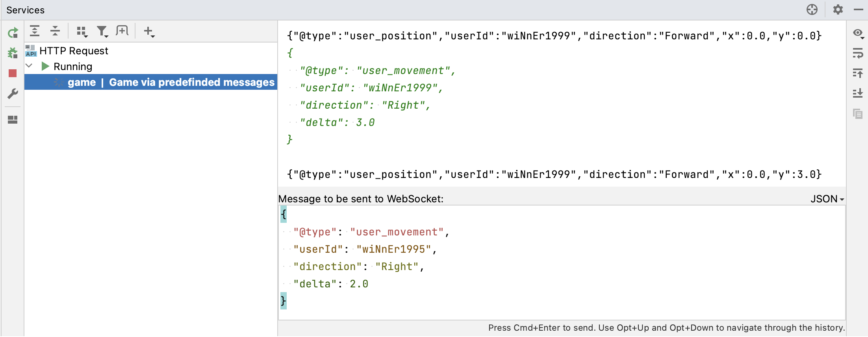Toggle soft-wrap in the response pane

pyautogui.click(x=858, y=53)
